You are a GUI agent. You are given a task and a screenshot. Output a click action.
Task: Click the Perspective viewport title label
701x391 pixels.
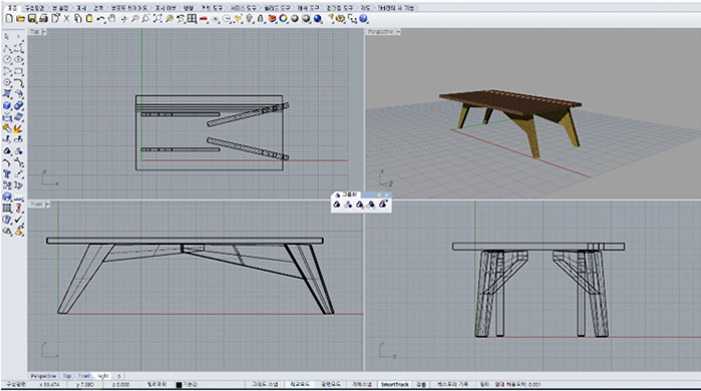click(380, 32)
